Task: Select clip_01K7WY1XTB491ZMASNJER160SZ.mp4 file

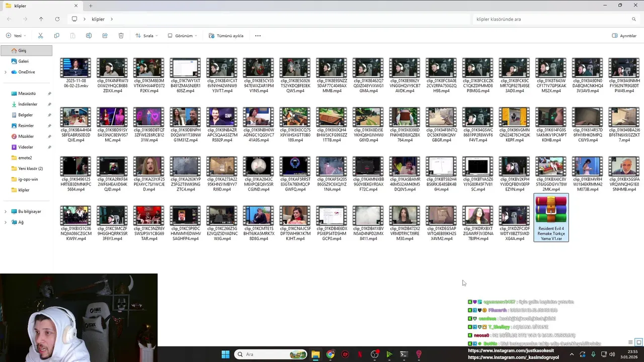Action: click(185, 75)
